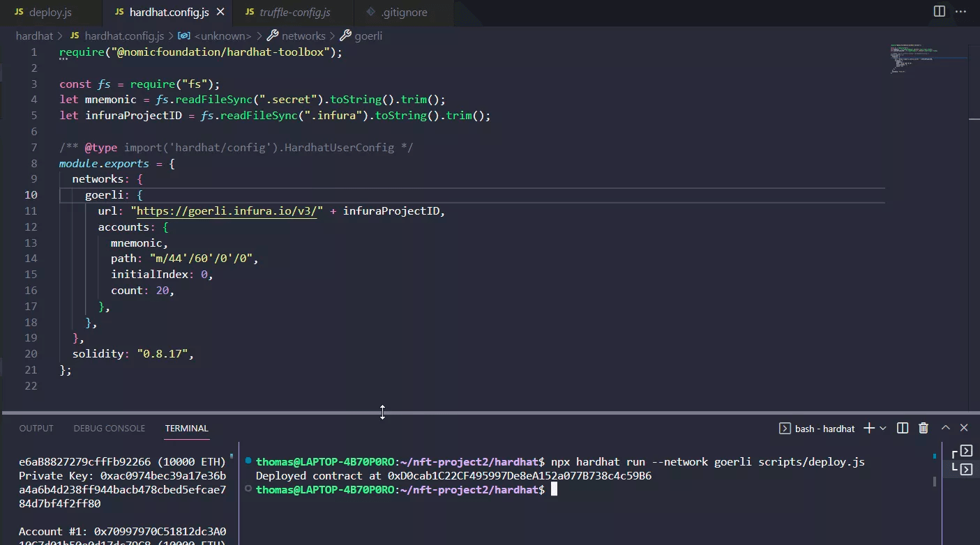Screen dimensions: 980x545
Task: Click the ".infura" string on line 5
Action: (x=334, y=116)
